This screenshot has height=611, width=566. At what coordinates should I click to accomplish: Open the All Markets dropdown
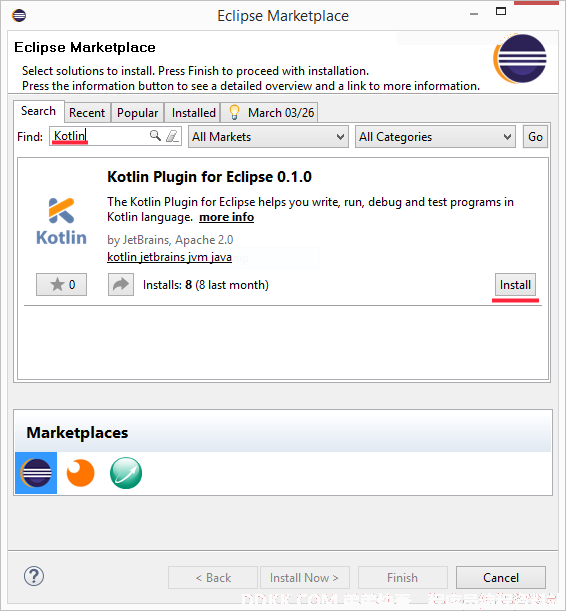pyautogui.click(x=268, y=137)
